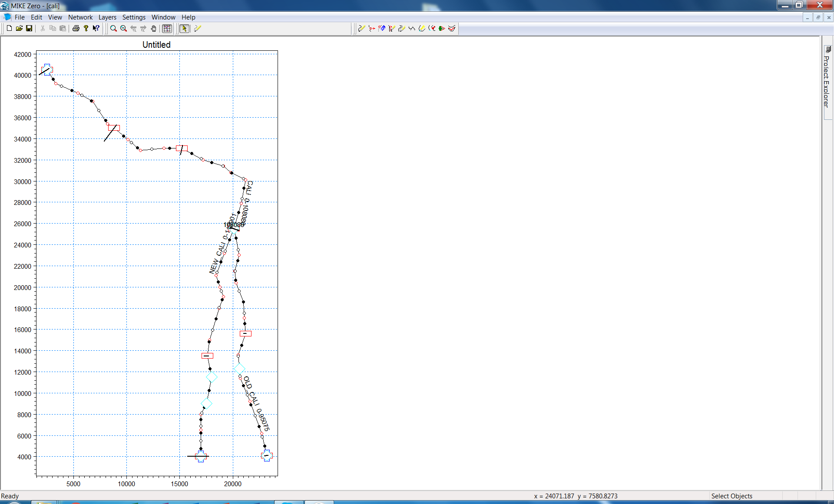834x504 pixels.
Task: Choose the define branch pencil tool
Action: coord(392,28)
